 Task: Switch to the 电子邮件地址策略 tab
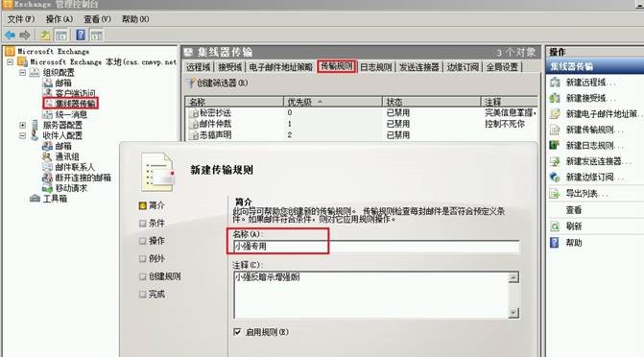point(280,67)
